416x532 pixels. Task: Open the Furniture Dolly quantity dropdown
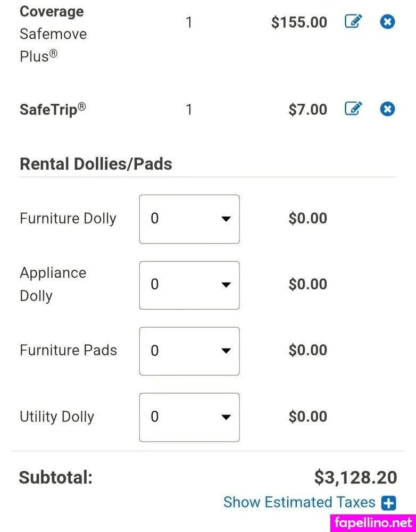coord(189,219)
